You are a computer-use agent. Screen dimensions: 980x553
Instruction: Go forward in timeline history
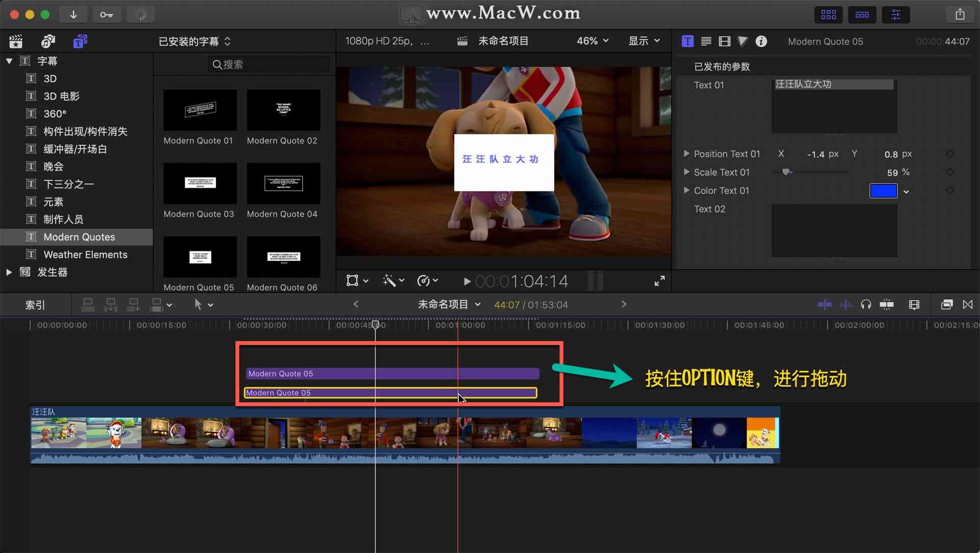tap(624, 304)
